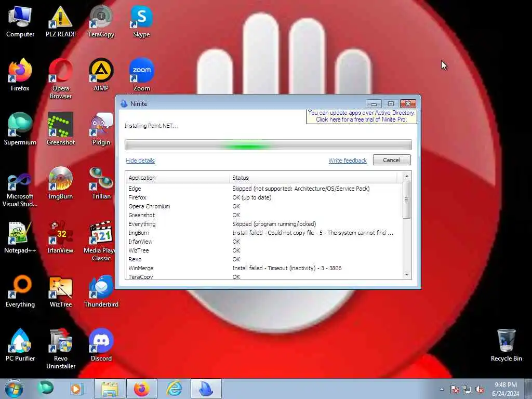Screen dimensions: 532x399
Task: Launch the ImgBurn desktop shortcut
Action: (x=60, y=183)
